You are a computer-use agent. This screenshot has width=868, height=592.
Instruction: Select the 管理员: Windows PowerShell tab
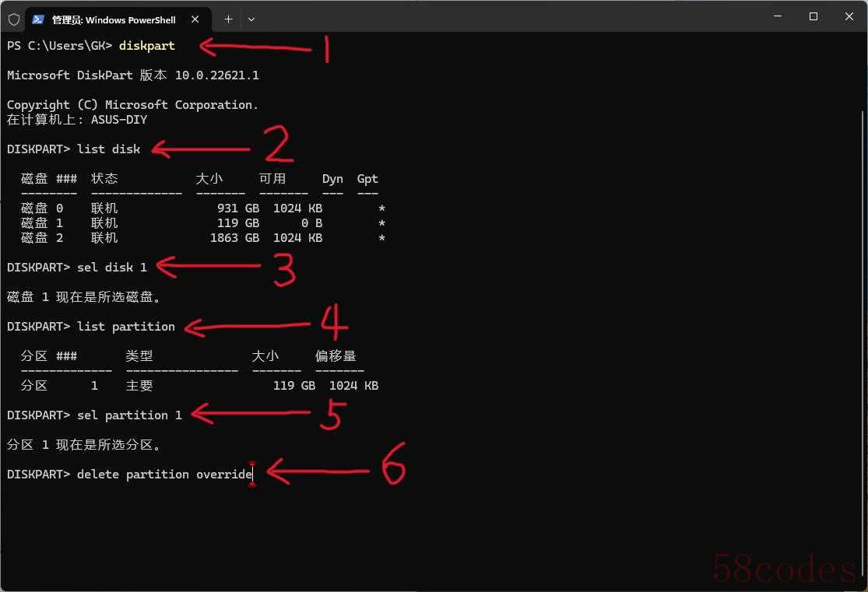point(114,19)
